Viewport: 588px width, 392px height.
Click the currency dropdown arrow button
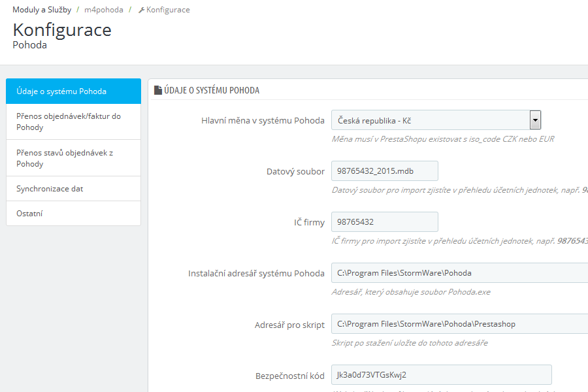(x=535, y=120)
